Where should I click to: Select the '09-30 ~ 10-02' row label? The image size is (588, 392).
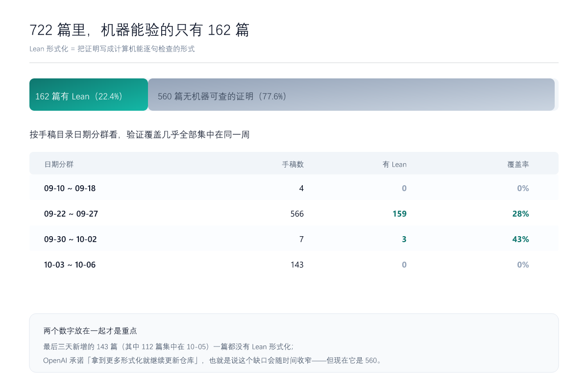pos(71,239)
